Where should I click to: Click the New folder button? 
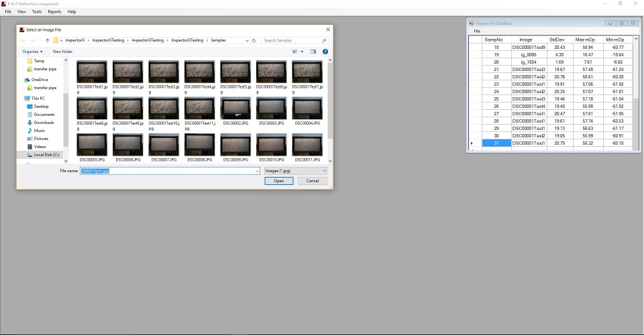coord(62,52)
